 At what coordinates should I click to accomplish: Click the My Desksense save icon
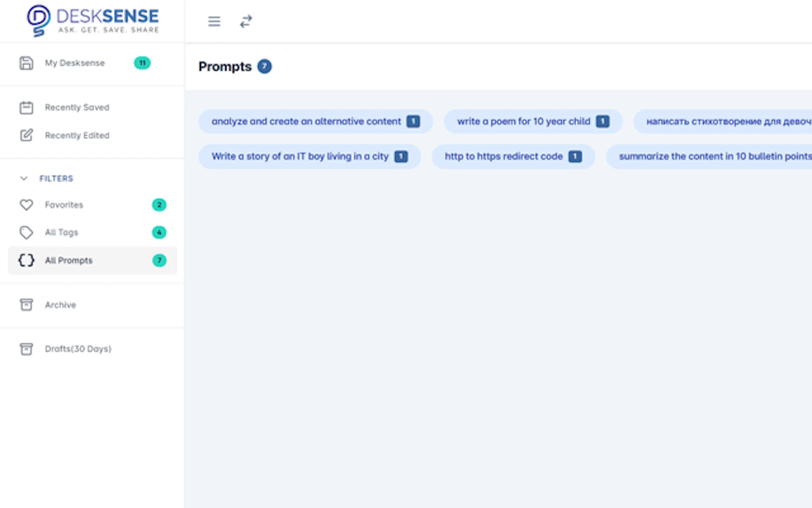coord(26,63)
